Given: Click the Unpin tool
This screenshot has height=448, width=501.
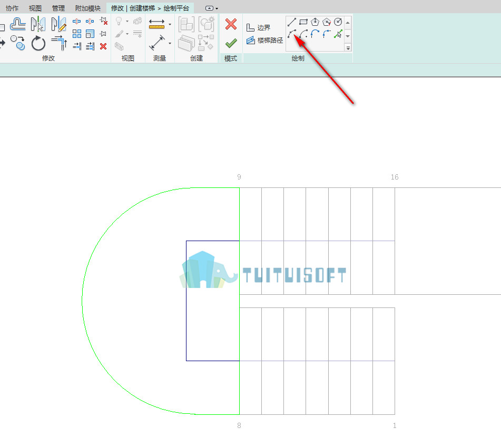Looking at the screenshot, I should pos(103,21).
